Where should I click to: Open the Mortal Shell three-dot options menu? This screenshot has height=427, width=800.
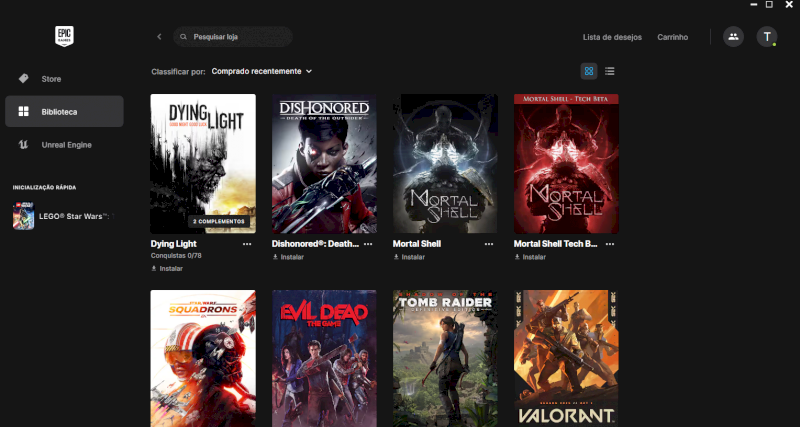489,244
